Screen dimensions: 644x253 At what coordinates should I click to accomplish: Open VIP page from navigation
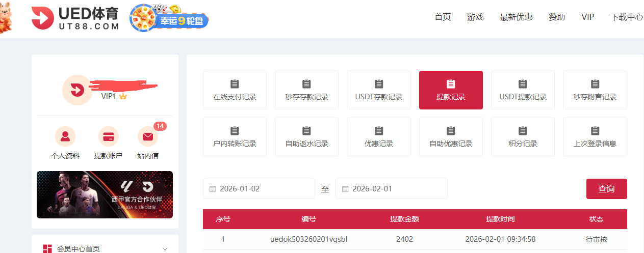click(x=587, y=17)
